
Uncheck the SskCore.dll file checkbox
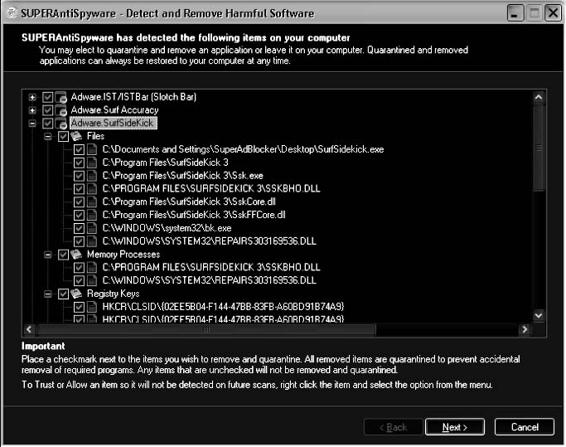79,202
